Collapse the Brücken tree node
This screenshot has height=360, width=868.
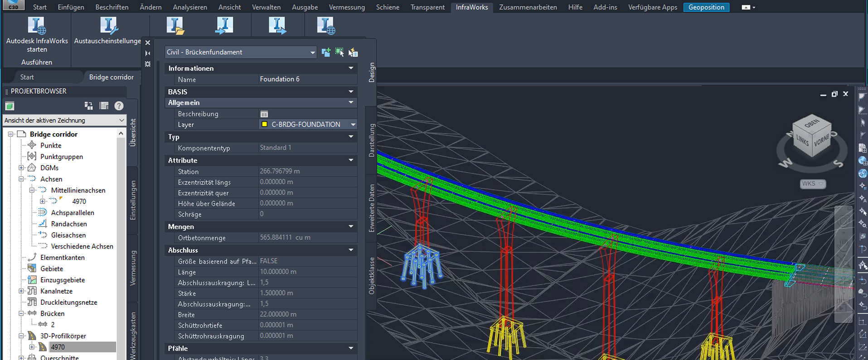point(21,313)
